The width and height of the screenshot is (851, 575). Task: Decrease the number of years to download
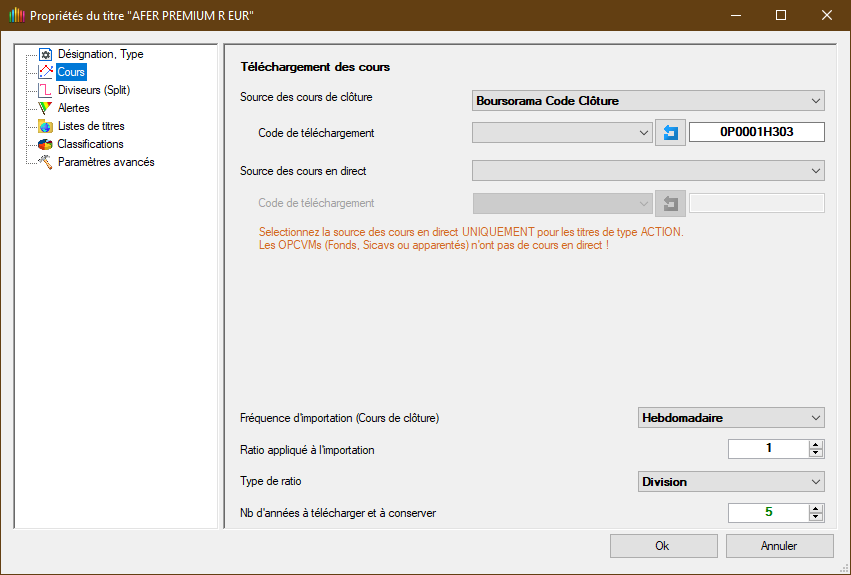click(816, 517)
